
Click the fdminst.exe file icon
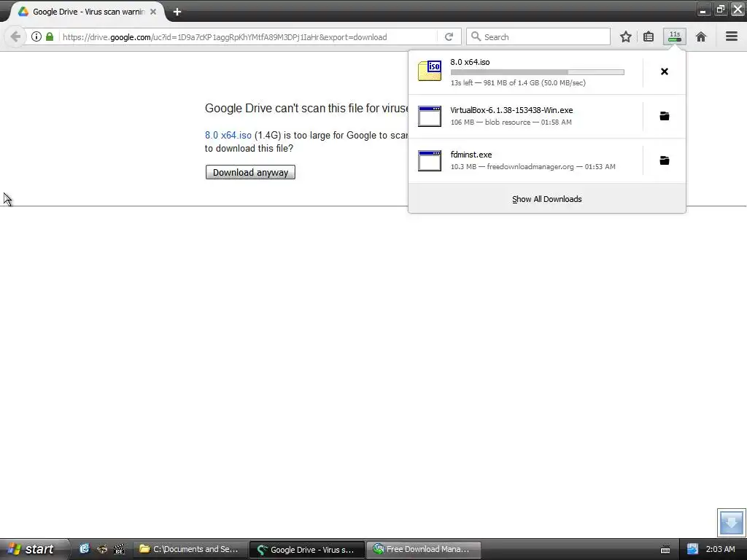coord(430,160)
